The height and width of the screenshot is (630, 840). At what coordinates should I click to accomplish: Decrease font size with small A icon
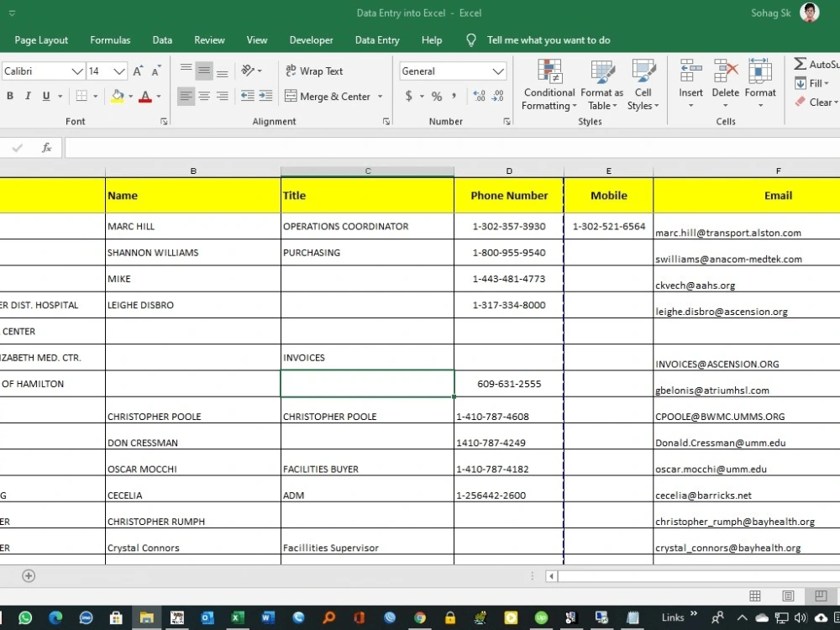coord(156,71)
